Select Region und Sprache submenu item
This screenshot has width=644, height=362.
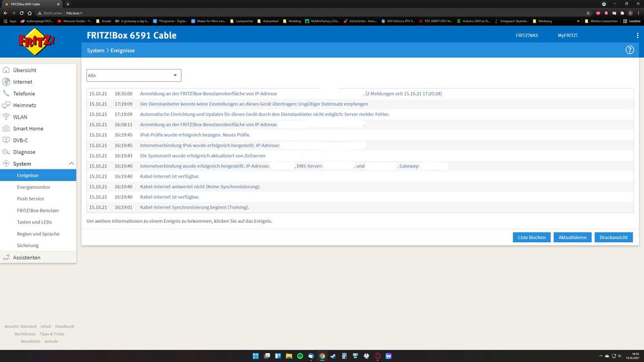click(x=38, y=234)
